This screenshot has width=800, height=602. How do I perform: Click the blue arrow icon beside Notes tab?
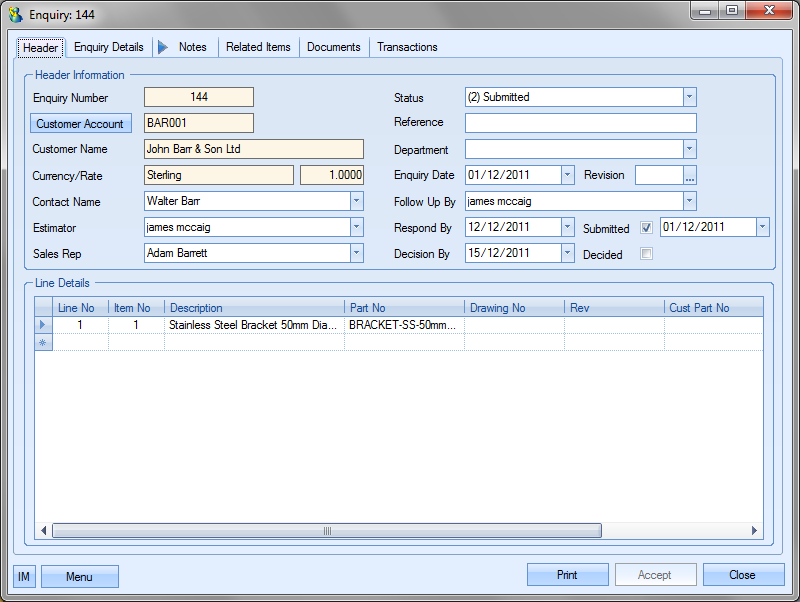coord(163,47)
